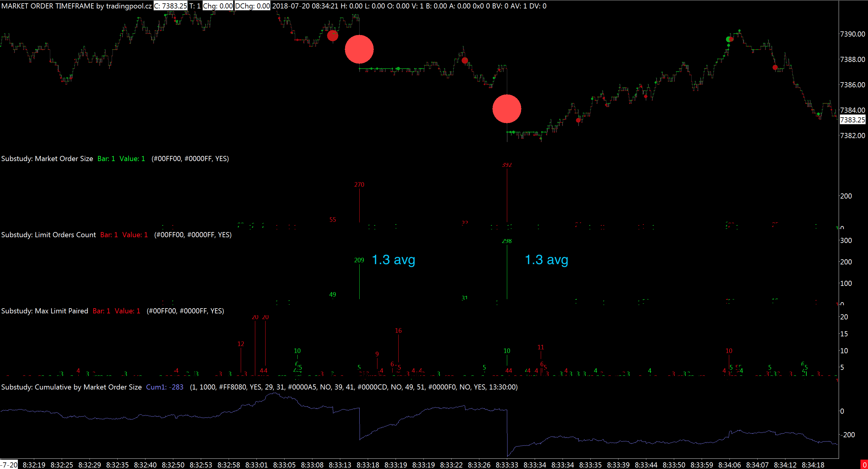Screen dimensions: 868x469
Task: Click the green bubble near the 7390 high
Action: pyautogui.click(x=729, y=39)
